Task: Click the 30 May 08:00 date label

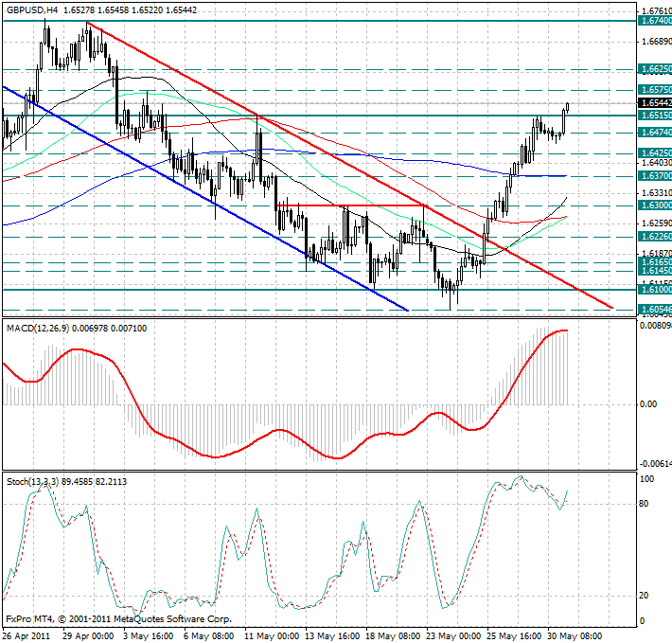Action: 574,635
